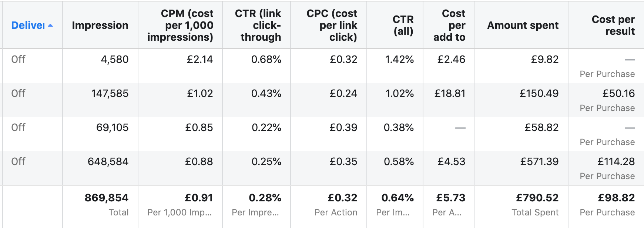Select the CTR (all) column header
The height and width of the screenshot is (228, 644).
click(403, 25)
